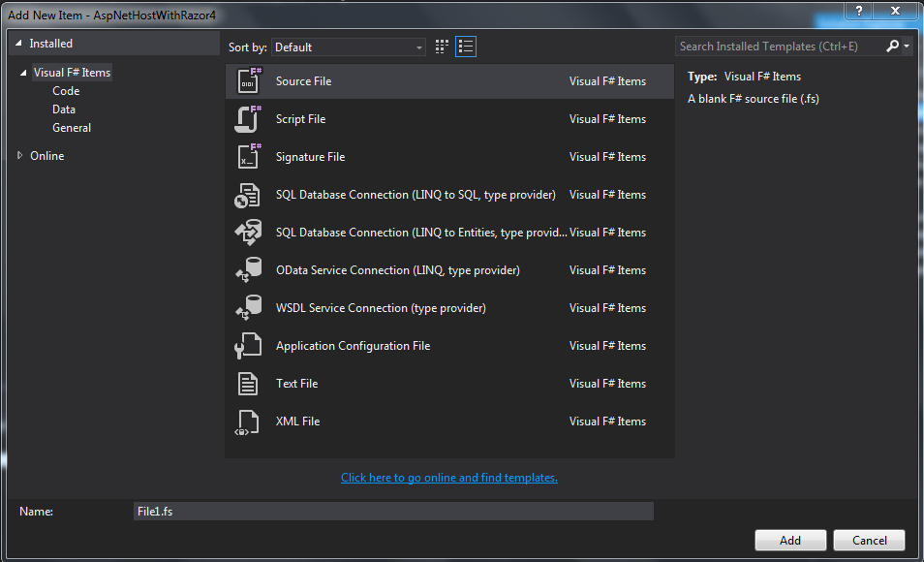924x562 pixels.
Task: Click the Cancel button
Action: (x=869, y=540)
